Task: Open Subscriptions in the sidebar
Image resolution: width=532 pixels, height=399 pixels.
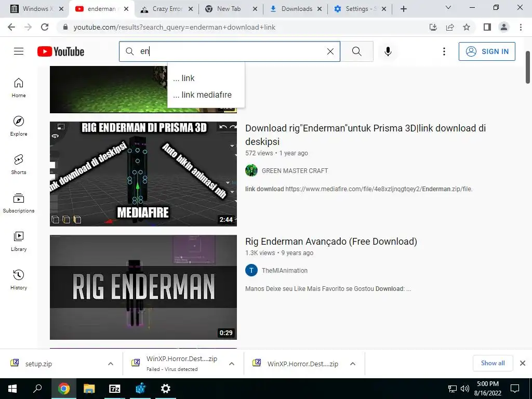Action: pos(19,203)
